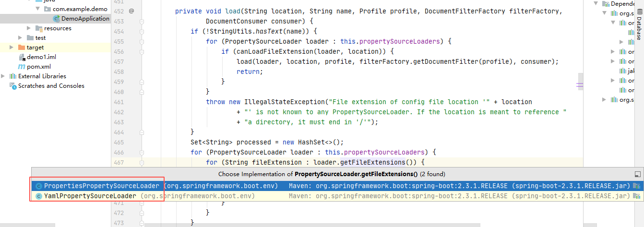This screenshot has height=227, width=644.
Task: Click the test folder icon
Action: [x=30, y=38]
